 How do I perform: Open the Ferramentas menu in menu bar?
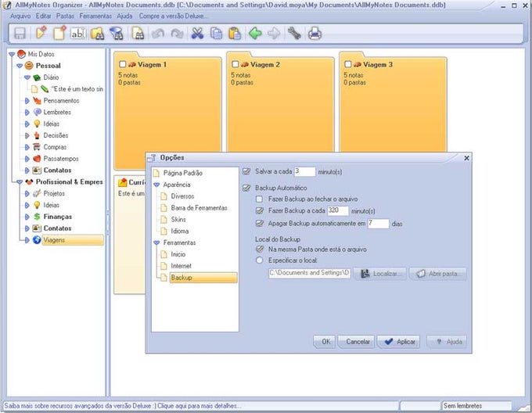point(95,16)
